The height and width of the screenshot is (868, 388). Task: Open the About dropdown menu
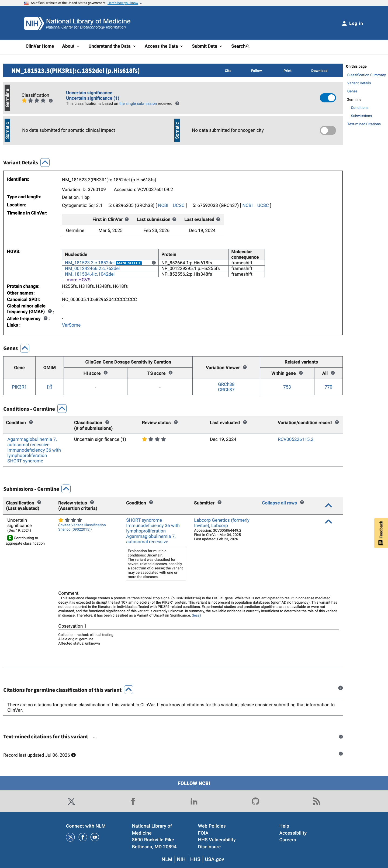70,46
